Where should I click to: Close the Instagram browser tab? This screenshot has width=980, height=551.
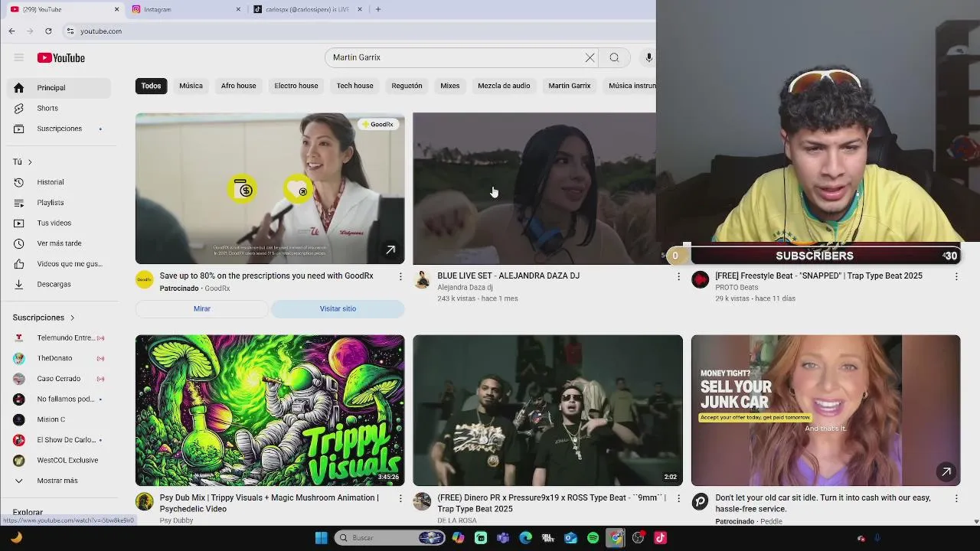(x=238, y=9)
